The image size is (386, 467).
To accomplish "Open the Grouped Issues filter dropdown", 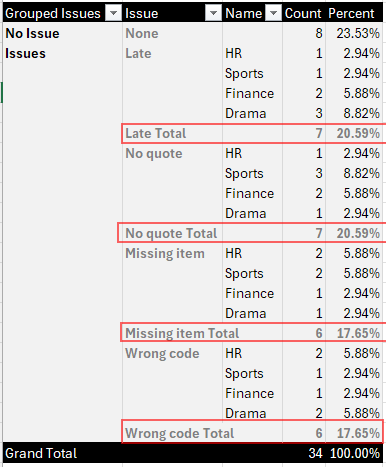I will (x=113, y=13).
